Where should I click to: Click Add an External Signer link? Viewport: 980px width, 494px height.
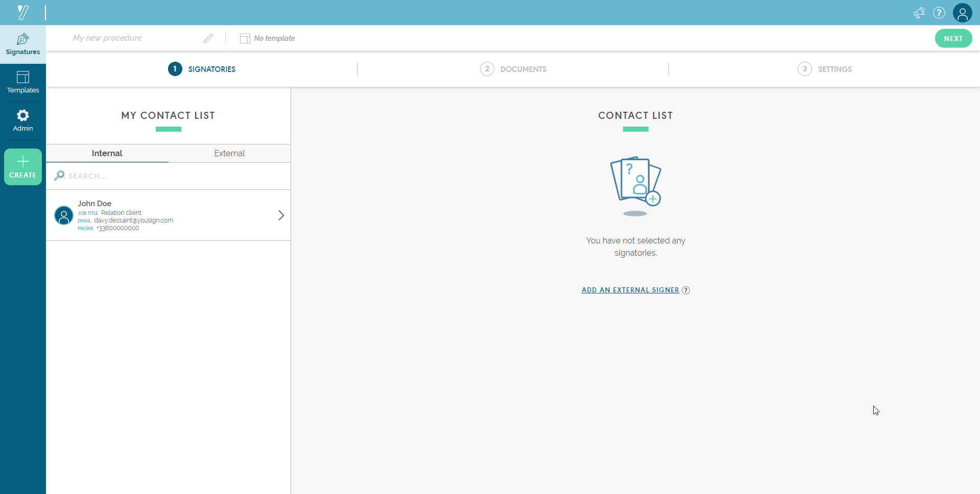pyautogui.click(x=630, y=290)
